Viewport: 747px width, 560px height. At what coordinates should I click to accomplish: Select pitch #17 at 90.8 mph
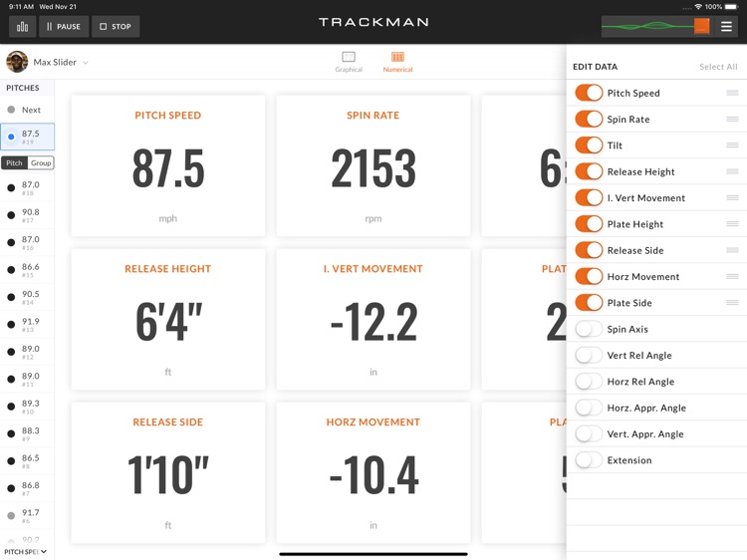pos(27,215)
